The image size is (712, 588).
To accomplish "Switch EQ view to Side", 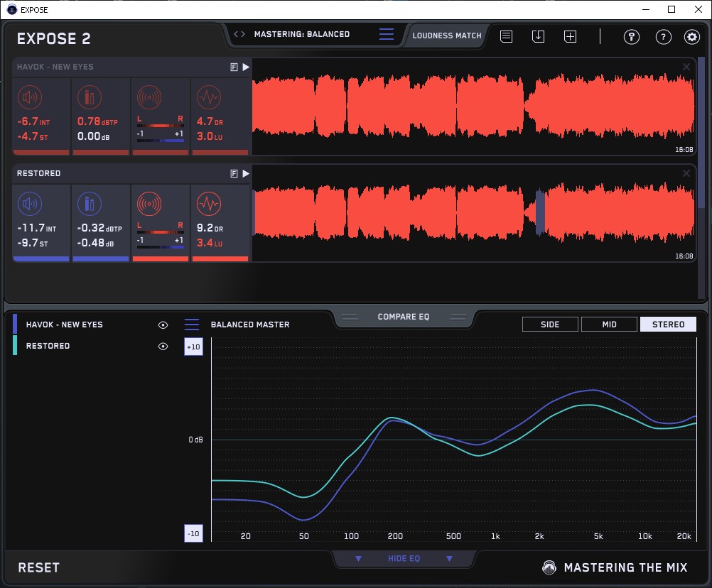I will pos(550,325).
